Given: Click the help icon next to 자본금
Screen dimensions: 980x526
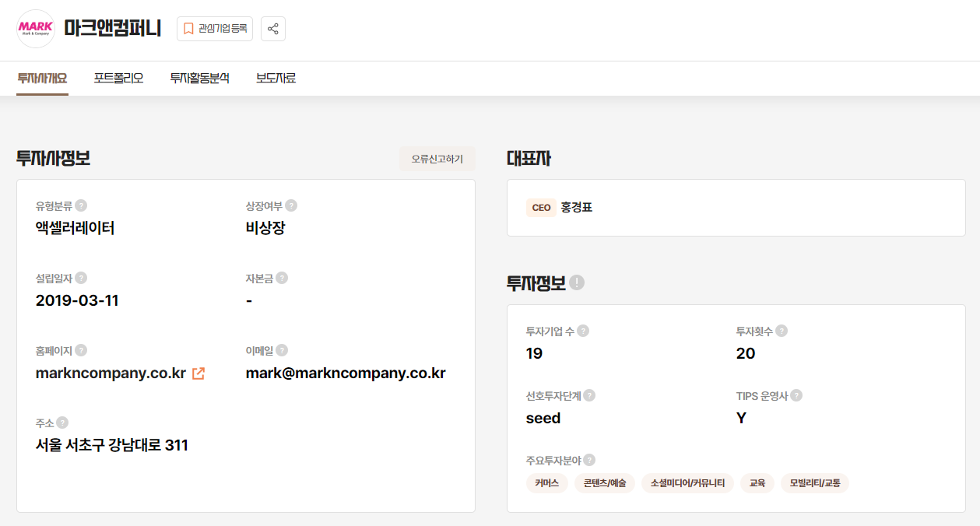Looking at the screenshot, I should [281, 277].
